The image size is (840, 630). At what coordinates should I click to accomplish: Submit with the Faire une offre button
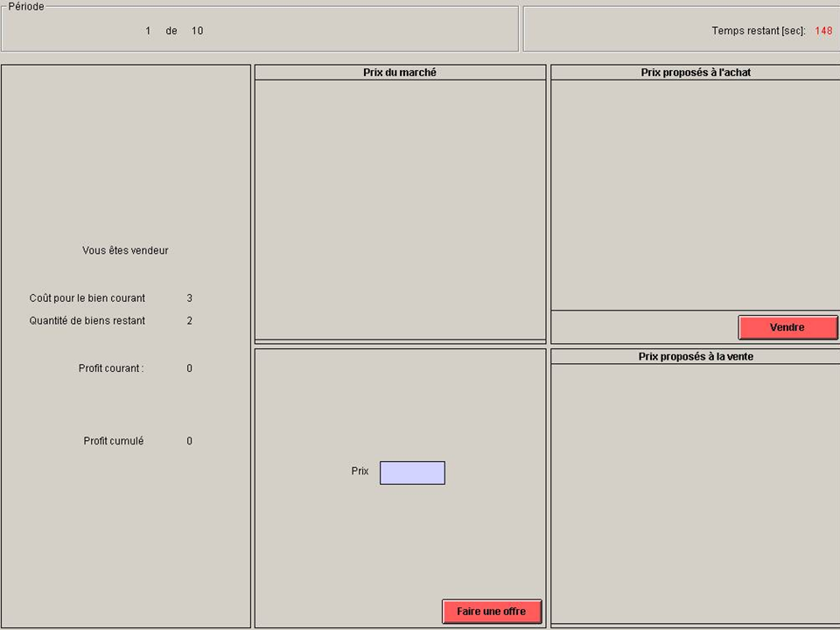492,612
